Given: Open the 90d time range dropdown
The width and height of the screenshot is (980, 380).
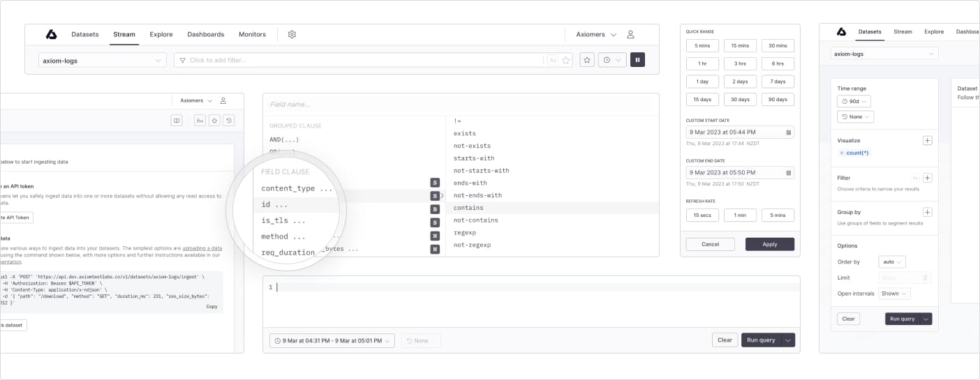Looking at the screenshot, I should pos(854,101).
